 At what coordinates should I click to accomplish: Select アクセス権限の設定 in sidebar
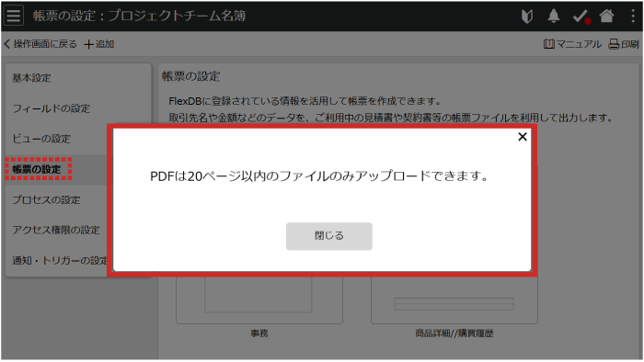click(x=56, y=230)
